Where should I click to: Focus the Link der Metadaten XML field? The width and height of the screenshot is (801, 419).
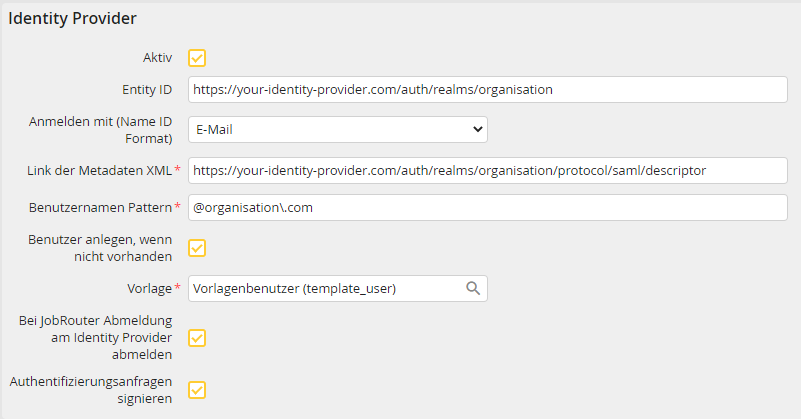(487, 170)
